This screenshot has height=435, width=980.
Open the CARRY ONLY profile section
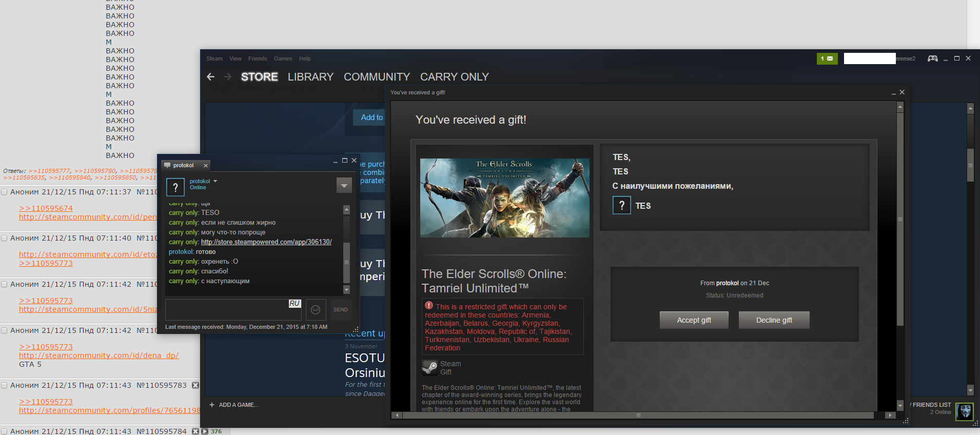coord(455,77)
